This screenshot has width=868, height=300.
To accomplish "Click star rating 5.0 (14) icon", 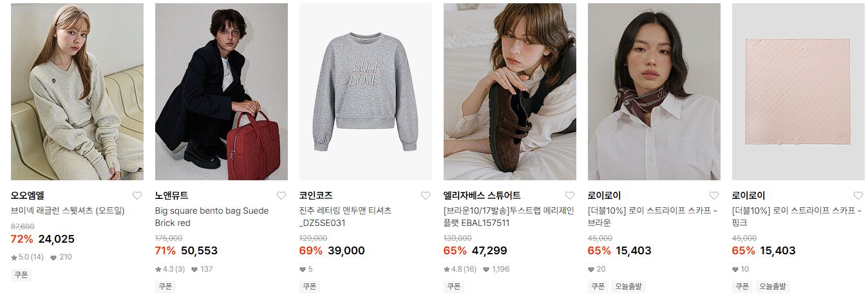I will click(14, 257).
